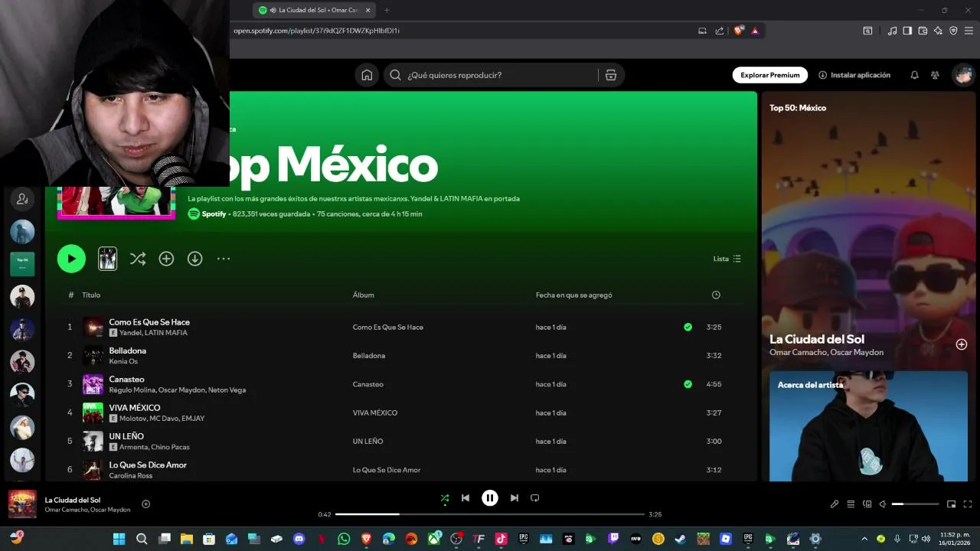980x551 pixels.
Task: Open artist Kenia Os link
Action: 123,361
